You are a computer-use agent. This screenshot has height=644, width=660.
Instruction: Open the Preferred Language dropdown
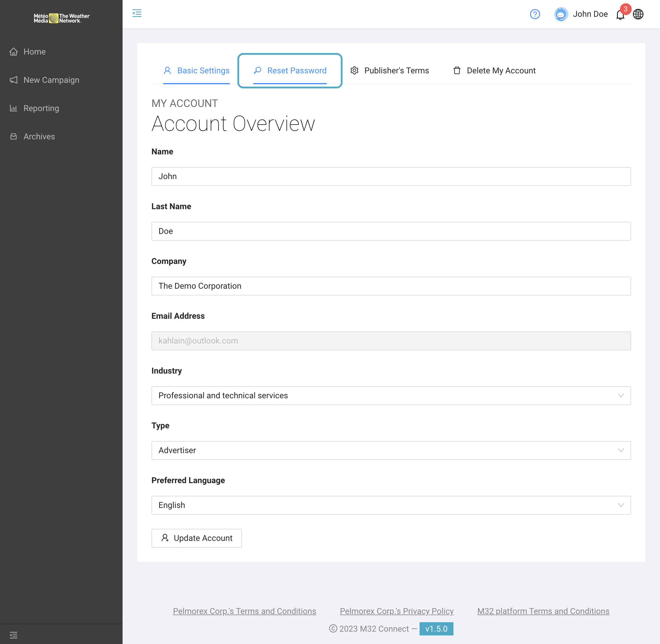pos(391,505)
